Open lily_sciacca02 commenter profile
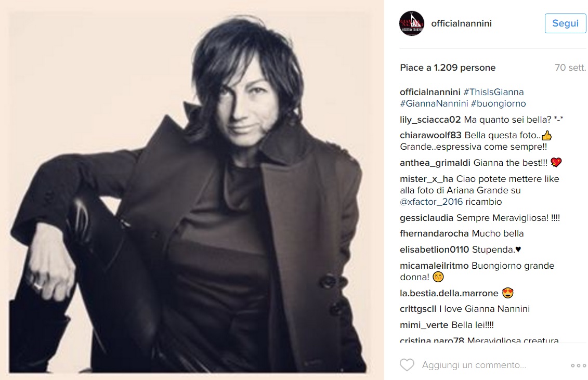This screenshot has width=588, height=380. click(430, 120)
